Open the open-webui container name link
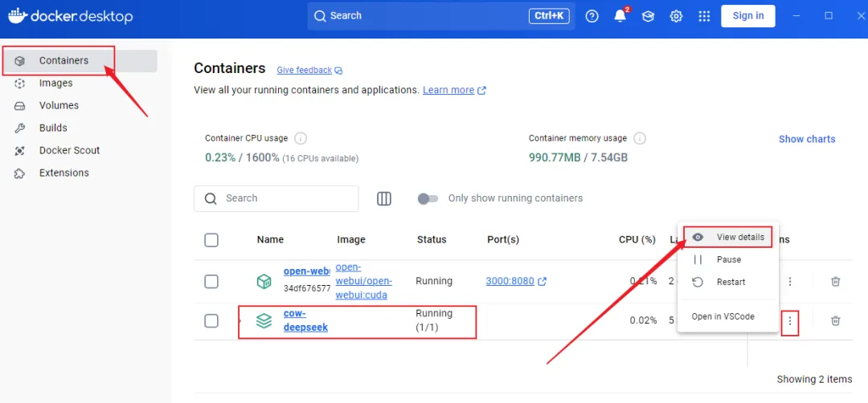 [307, 271]
